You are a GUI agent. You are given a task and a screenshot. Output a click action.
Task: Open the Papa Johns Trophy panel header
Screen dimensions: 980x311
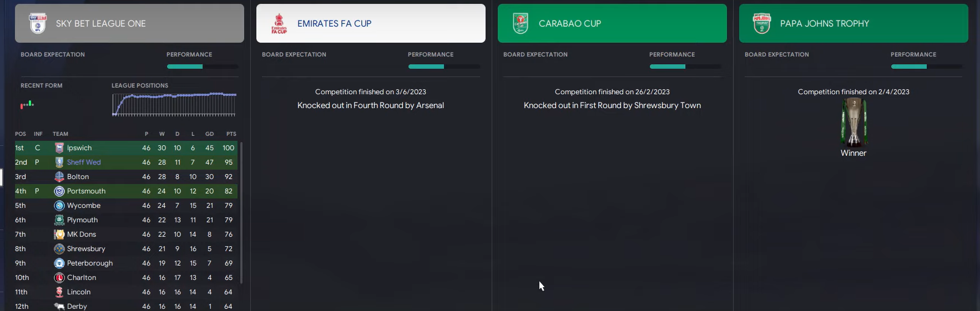point(853,23)
